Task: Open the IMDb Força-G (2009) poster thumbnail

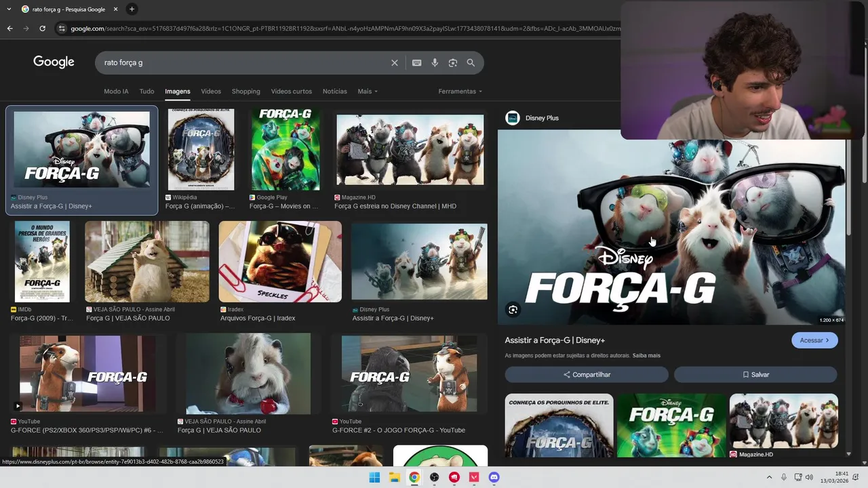Action: tap(42, 262)
